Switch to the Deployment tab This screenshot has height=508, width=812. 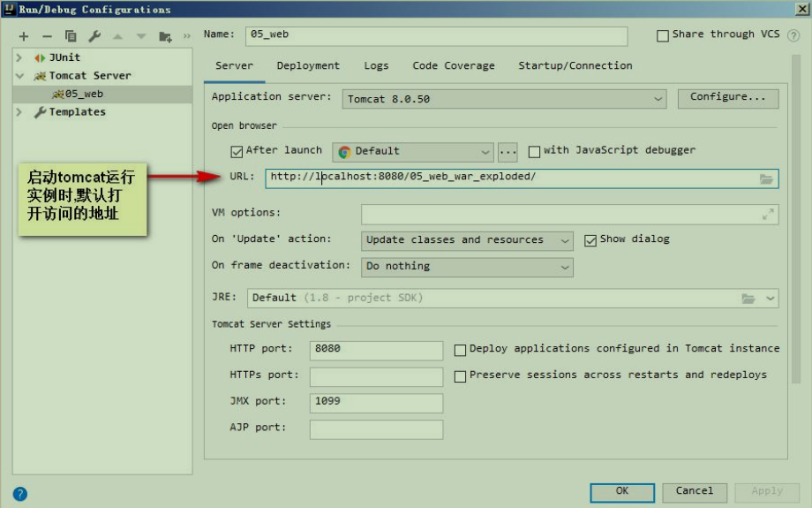coord(308,66)
